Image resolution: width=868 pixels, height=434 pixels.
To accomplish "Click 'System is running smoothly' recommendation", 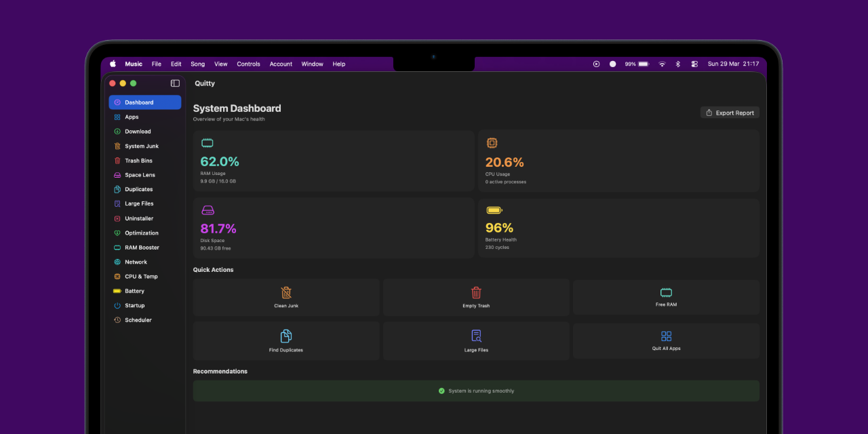I will pos(476,391).
